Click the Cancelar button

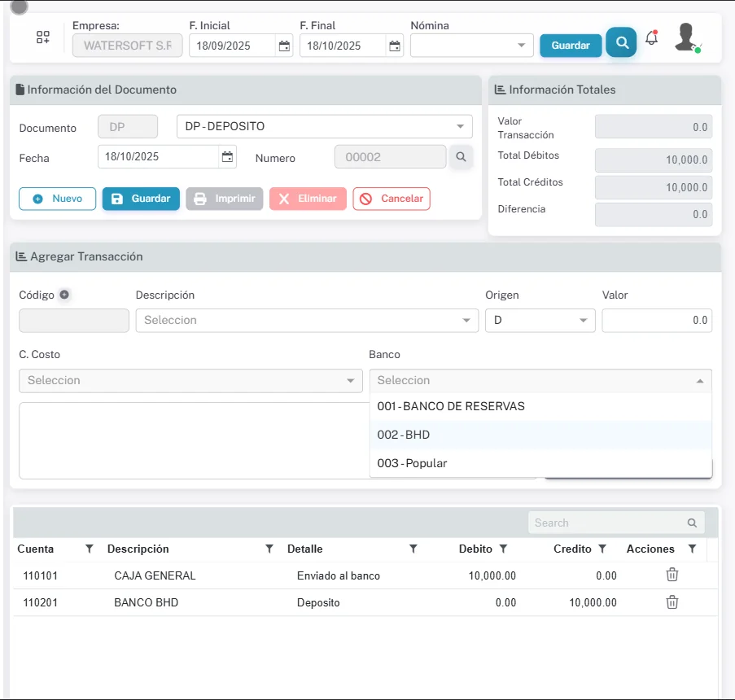point(392,199)
